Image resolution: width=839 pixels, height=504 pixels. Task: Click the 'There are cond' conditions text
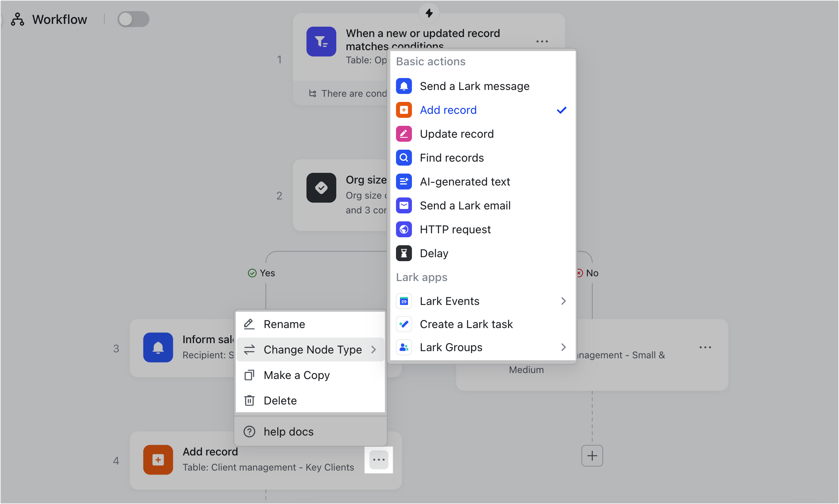pyautogui.click(x=354, y=94)
